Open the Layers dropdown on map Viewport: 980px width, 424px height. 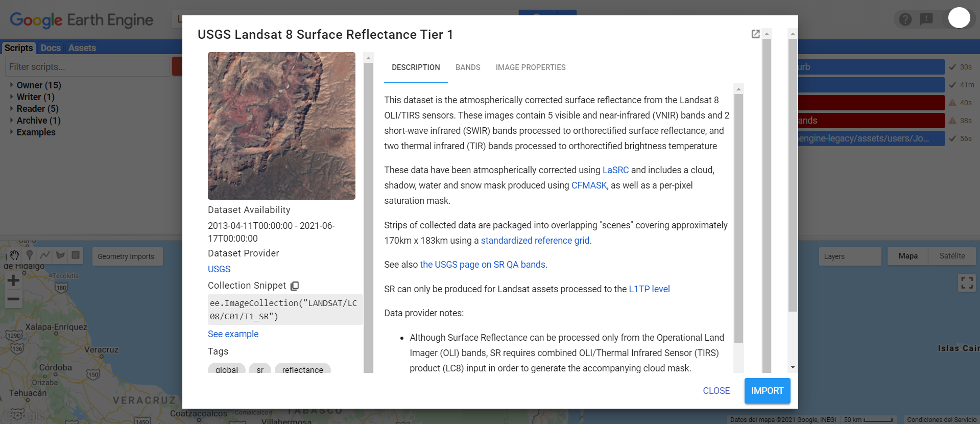pos(850,256)
